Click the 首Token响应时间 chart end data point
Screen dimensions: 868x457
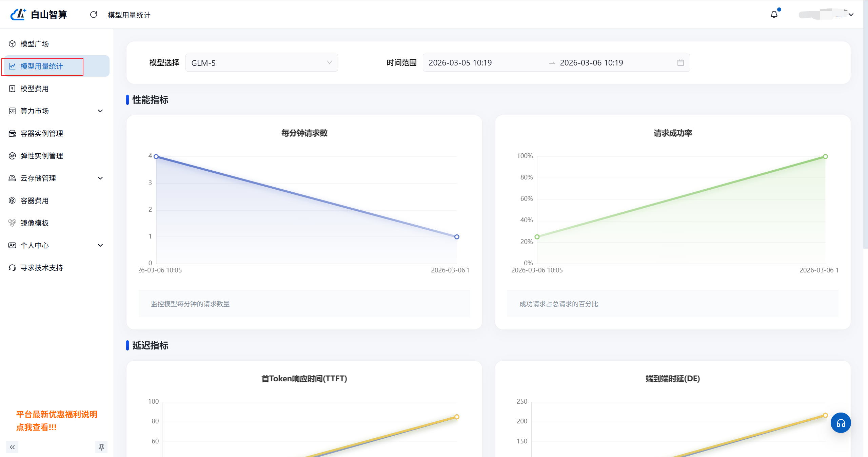[x=457, y=417]
